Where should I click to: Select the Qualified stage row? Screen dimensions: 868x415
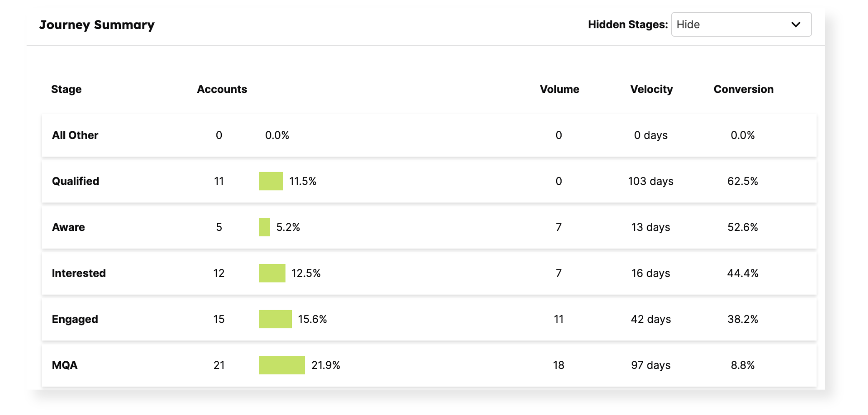(x=75, y=181)
